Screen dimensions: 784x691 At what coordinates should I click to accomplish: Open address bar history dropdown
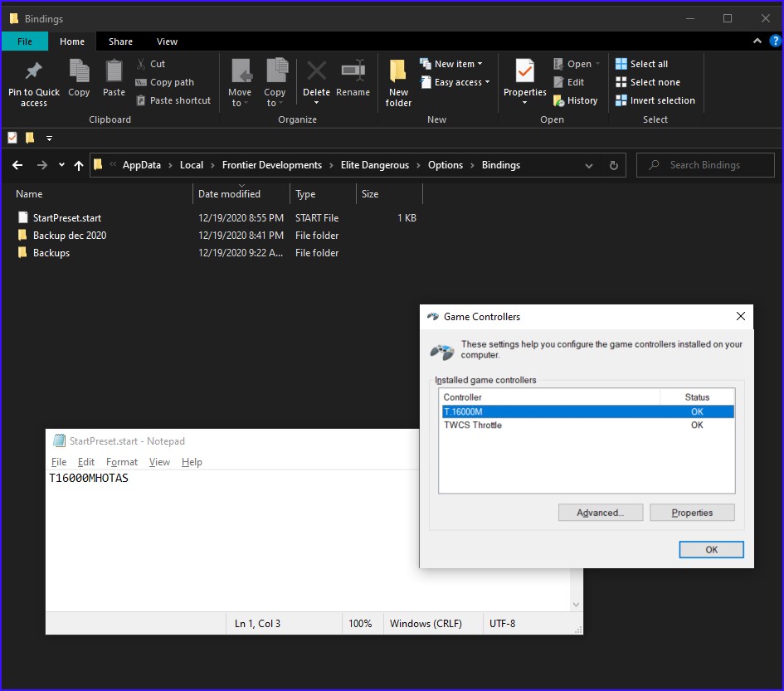click(x=589, y=166)
